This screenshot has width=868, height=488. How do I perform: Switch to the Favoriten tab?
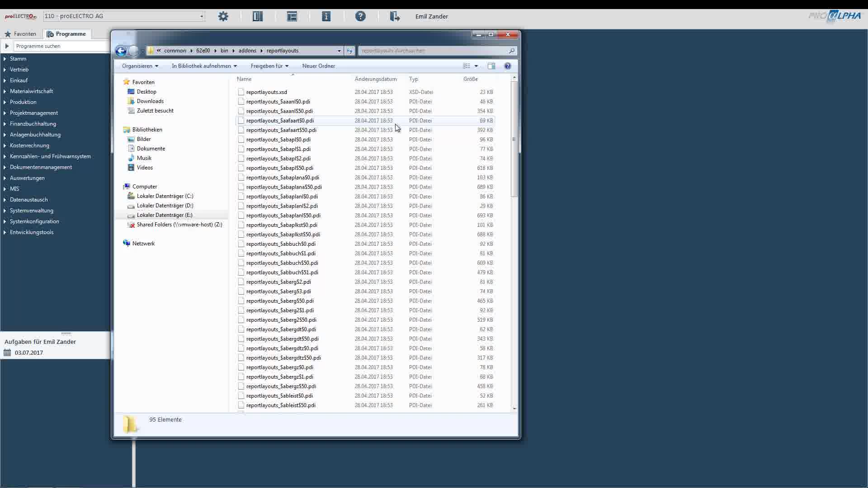(20, 34)
